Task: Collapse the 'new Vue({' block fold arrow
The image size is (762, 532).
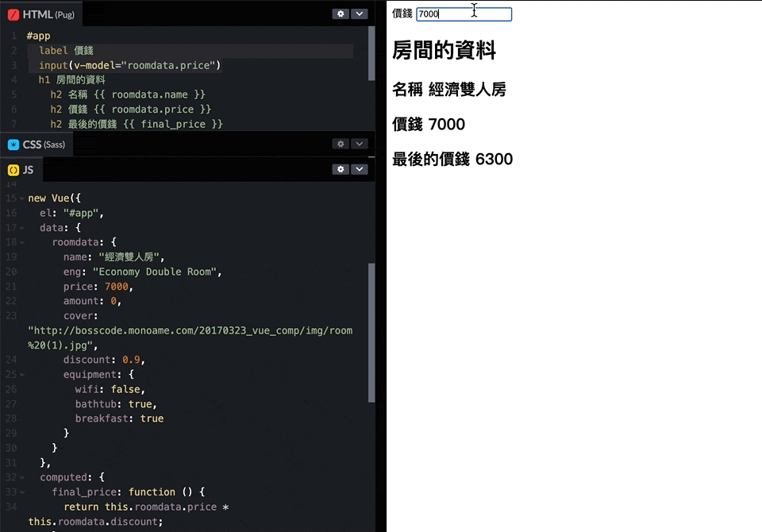Action: click(22, 199)
